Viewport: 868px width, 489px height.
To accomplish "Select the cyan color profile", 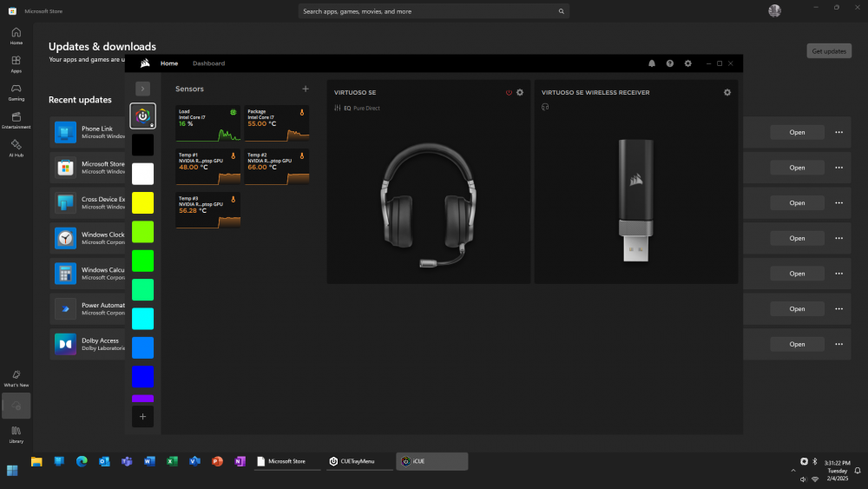I will [x=143, y=319].
